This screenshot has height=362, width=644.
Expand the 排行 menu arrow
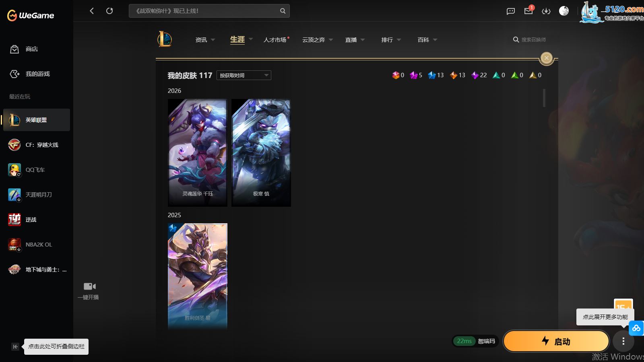[399, 40]
